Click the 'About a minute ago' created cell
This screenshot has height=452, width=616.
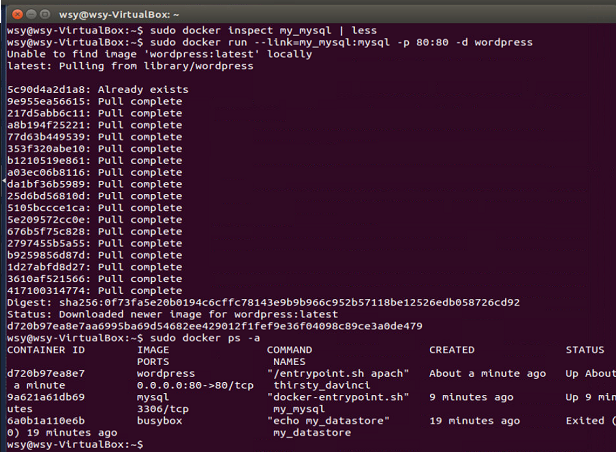488,373
